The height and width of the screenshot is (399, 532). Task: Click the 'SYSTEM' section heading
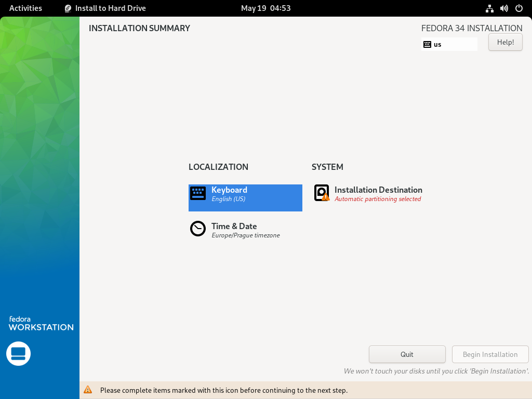tap(327, 167)
